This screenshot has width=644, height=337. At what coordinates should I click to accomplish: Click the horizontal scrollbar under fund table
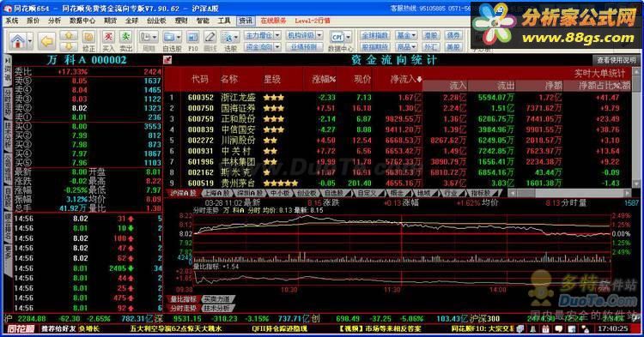point(569,193)
